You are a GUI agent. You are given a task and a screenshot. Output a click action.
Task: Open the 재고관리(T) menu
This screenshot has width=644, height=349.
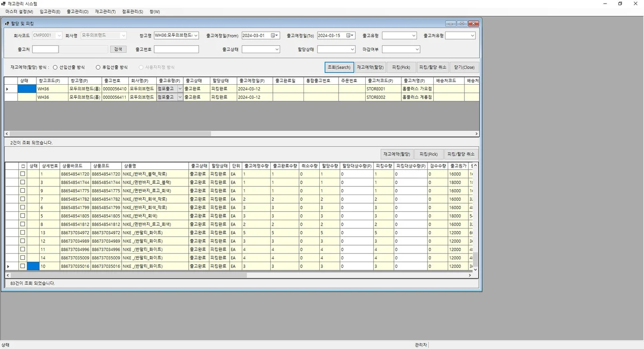(105, 12)
